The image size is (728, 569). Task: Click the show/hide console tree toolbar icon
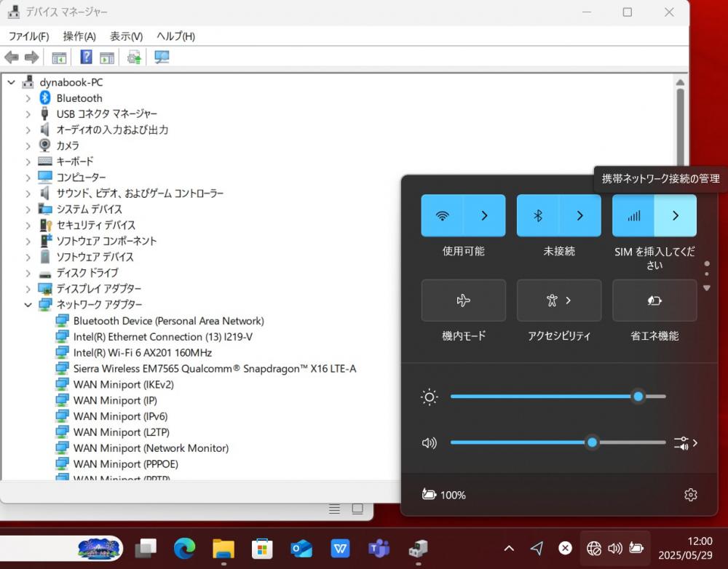(x=59, y=57)
